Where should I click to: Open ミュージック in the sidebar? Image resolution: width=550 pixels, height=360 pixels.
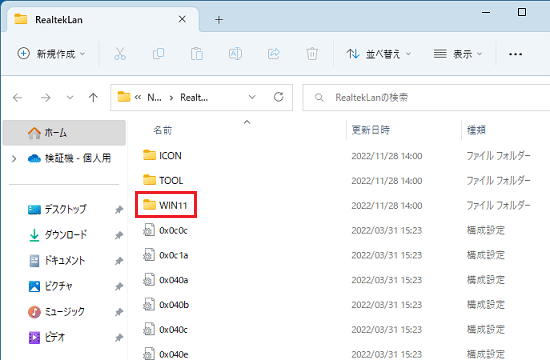coord(56,312)
